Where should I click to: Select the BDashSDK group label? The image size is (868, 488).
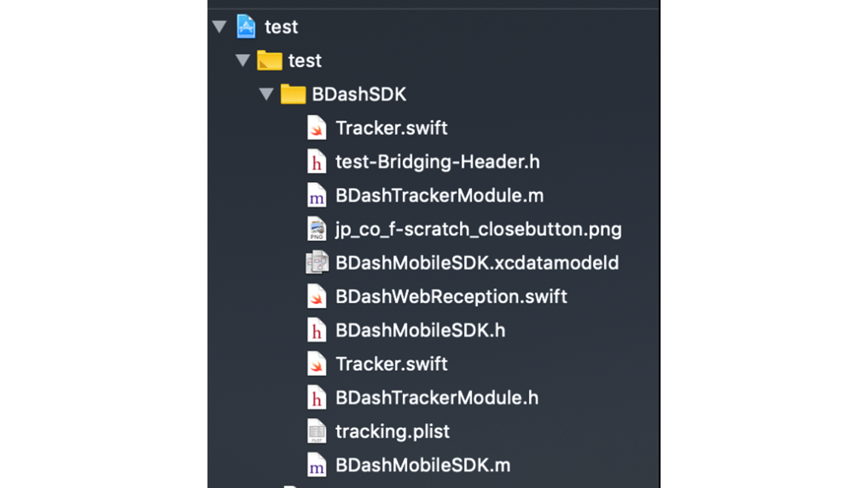coord(359,94)
